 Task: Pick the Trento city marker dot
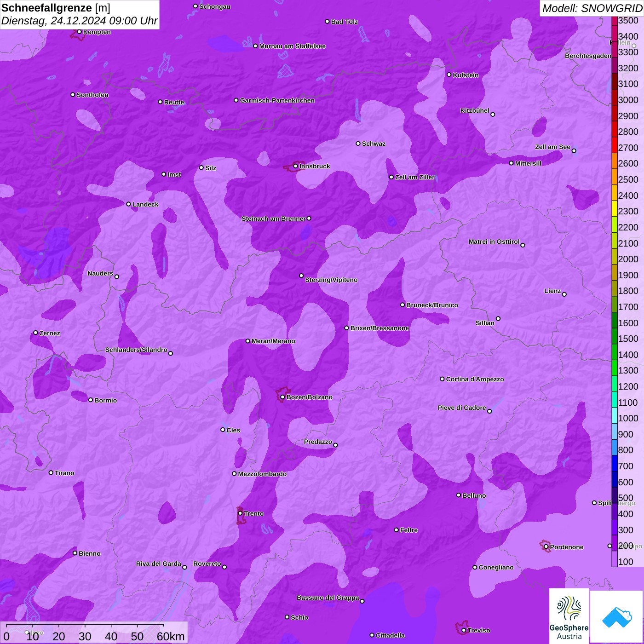point(240,513)
